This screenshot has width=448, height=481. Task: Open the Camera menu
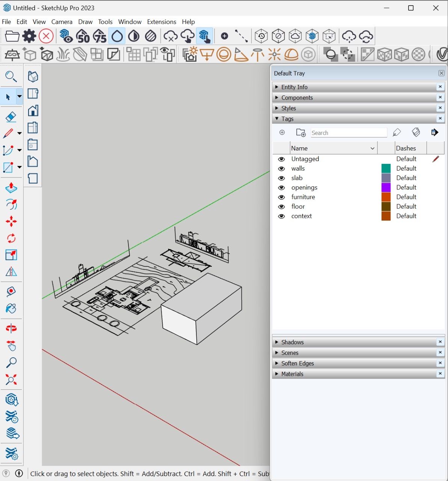pos(62,22)
